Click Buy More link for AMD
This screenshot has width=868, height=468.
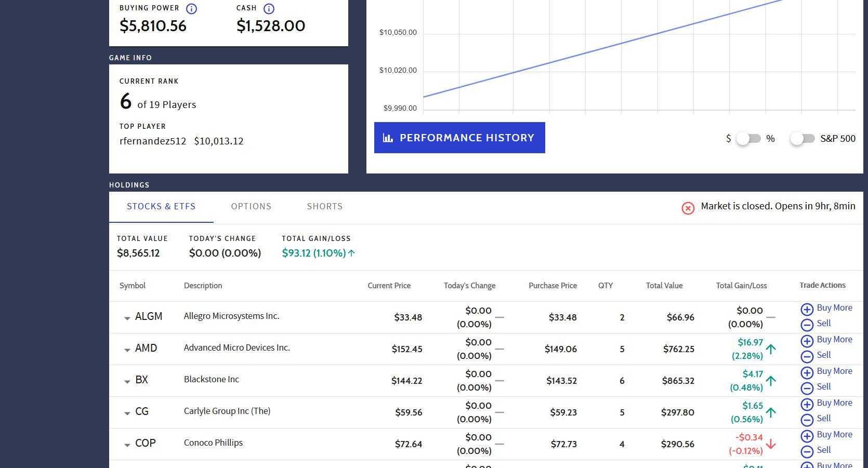coord(834,340)
